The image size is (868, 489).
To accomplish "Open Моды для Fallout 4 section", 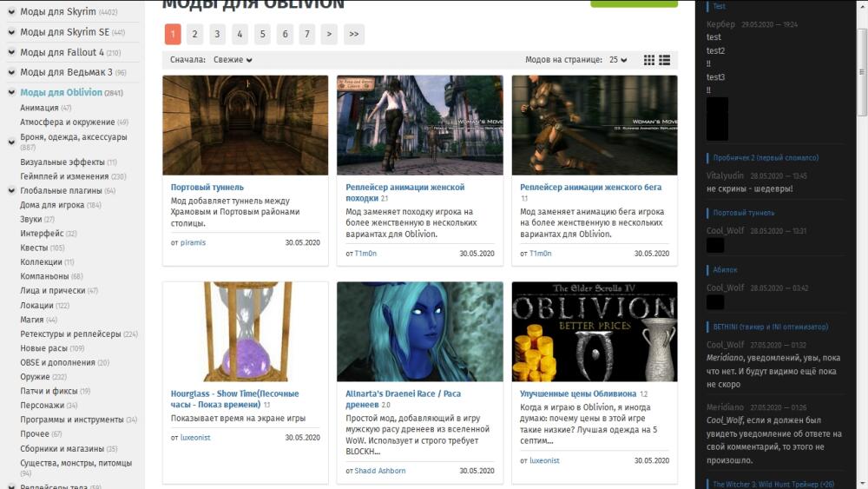I will [62, 52].
